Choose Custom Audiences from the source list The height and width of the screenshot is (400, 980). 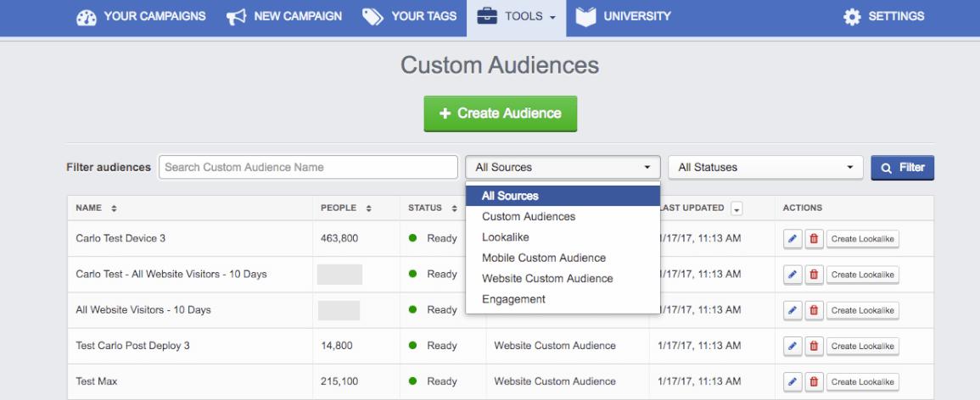tap(563, 217)
